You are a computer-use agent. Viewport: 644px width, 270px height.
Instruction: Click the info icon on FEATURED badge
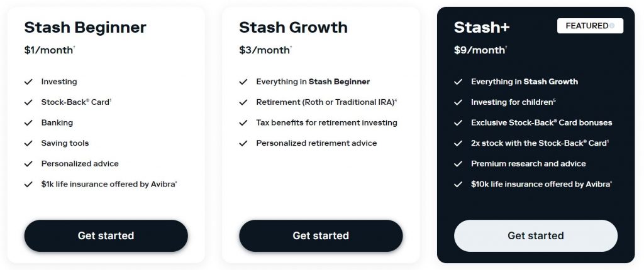click(612, 26)
